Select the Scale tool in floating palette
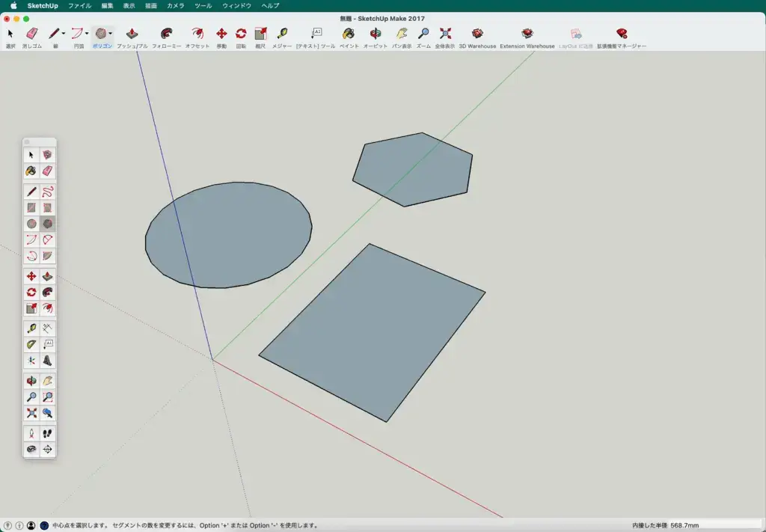Viewport: 766px width, 532px height. click(31, 309)
